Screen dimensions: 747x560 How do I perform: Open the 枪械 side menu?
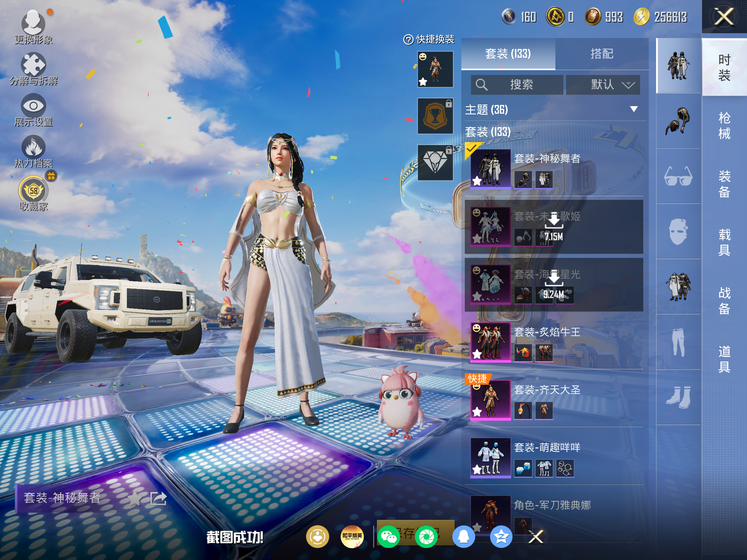tap(724, 125)
